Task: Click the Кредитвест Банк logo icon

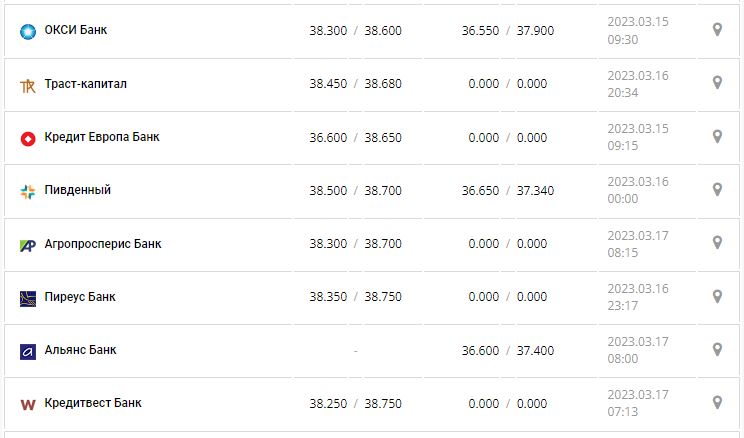Action: tap(28, 404)
